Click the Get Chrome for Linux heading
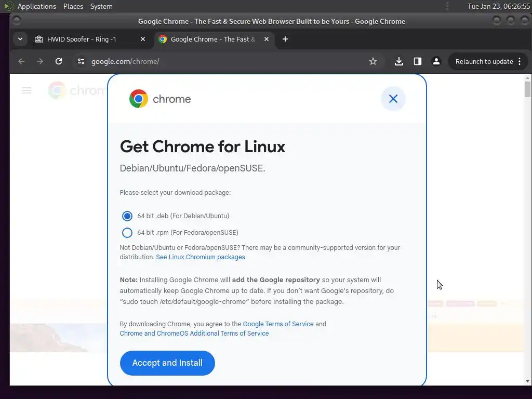Viewport: 532px width, 399px height. [x=203, y=147]
